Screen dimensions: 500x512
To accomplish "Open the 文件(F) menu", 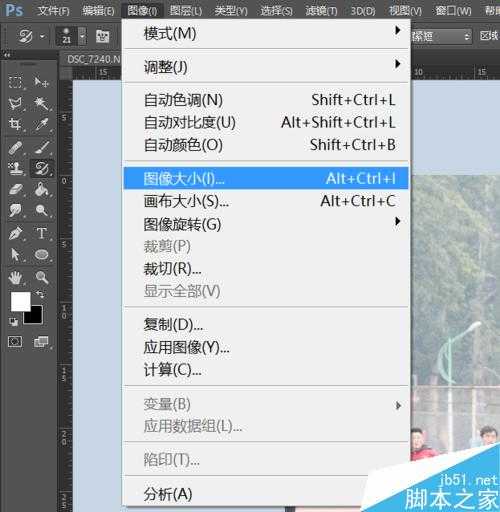I will (53, 11).
